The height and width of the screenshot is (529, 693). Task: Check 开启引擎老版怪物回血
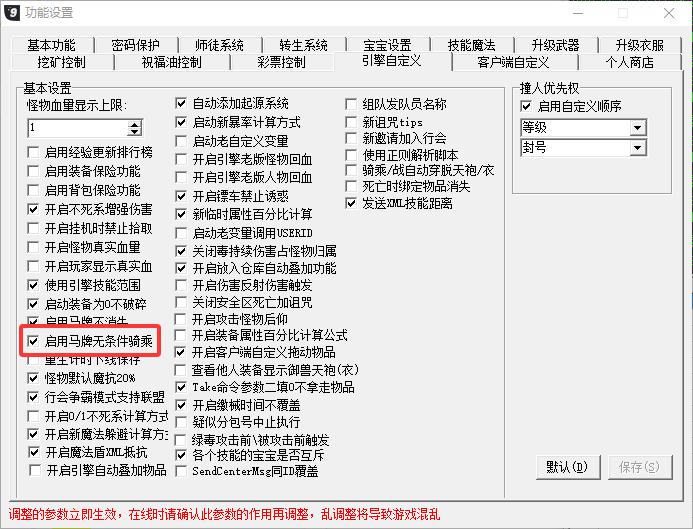tap(181, 160)
